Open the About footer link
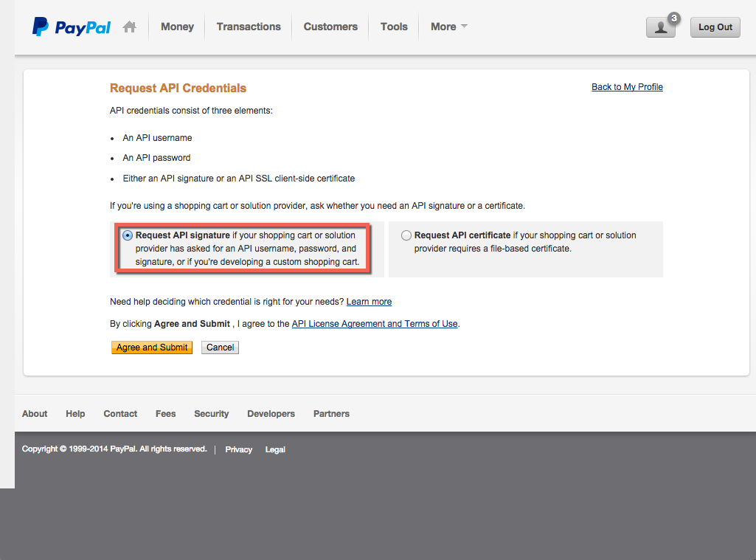Image resolution: width=756 pixels, height=560 pixels. coord(35,414)
